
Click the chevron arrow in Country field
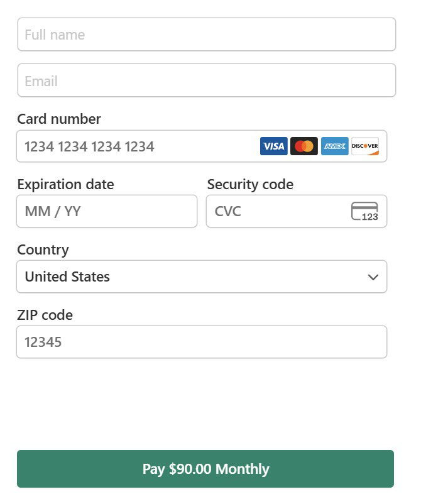tap(373, 277)
